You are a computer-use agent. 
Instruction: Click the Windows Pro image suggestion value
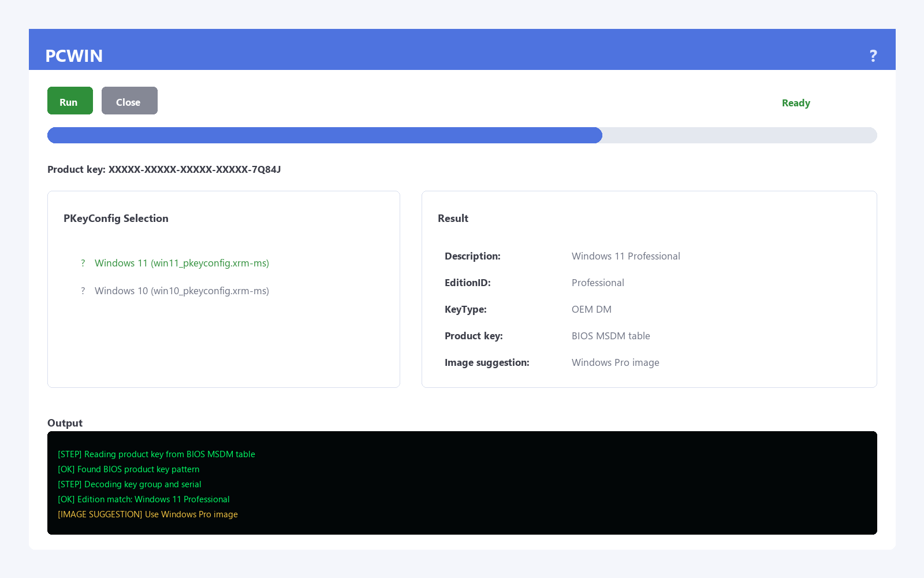[616, 362]
